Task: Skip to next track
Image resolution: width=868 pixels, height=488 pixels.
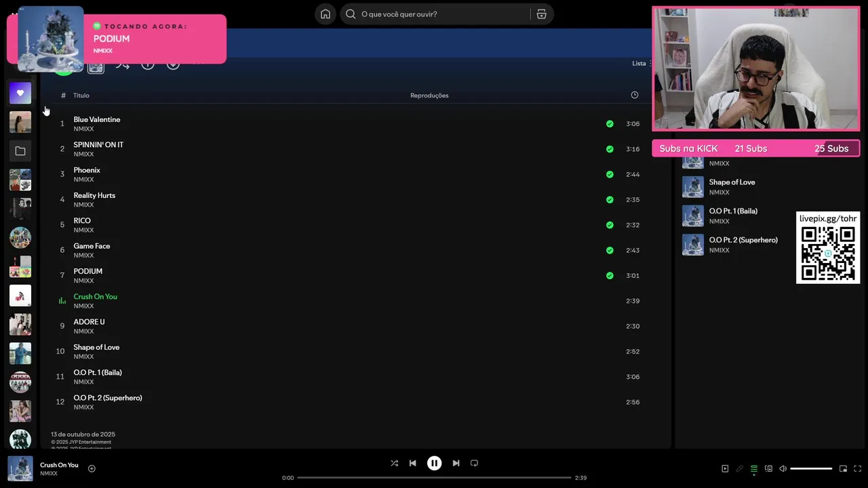Action: pyautogui.click(x=456, y=463)
